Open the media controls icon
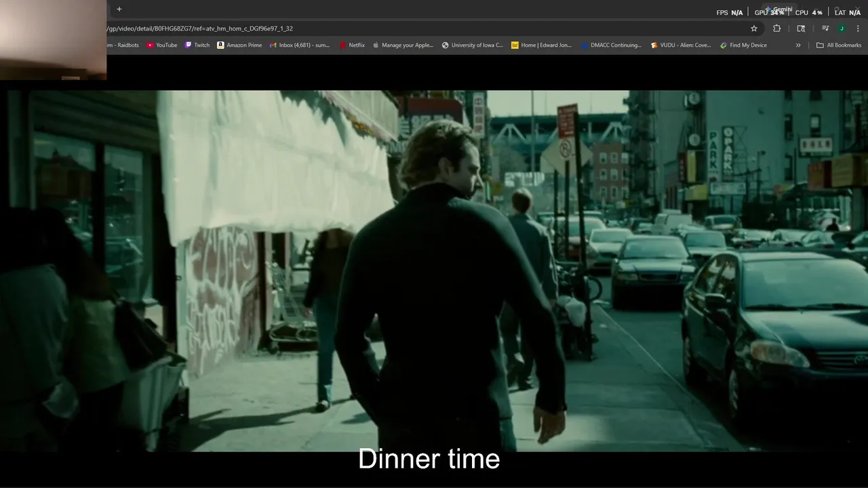Image resolution: width=868 pixels, height=488 pixels. [825, 28]
